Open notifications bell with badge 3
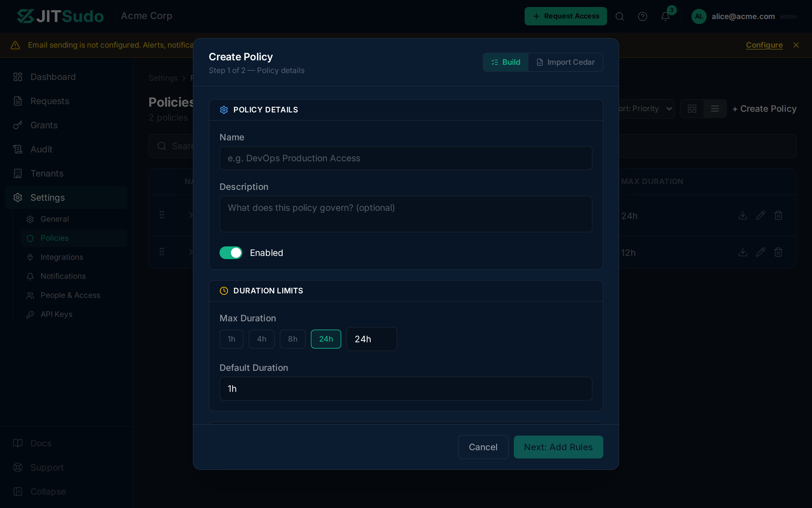 click(x=665, y=17)
